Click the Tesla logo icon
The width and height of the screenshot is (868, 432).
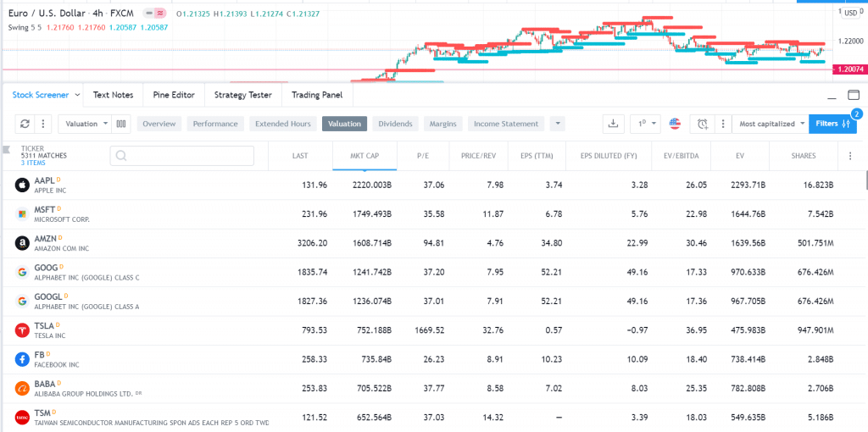coord(21,330)
